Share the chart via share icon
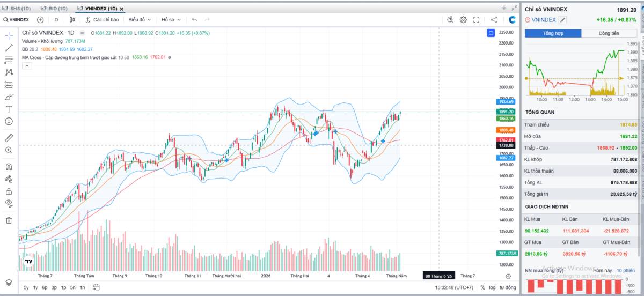 click(494, 20)
